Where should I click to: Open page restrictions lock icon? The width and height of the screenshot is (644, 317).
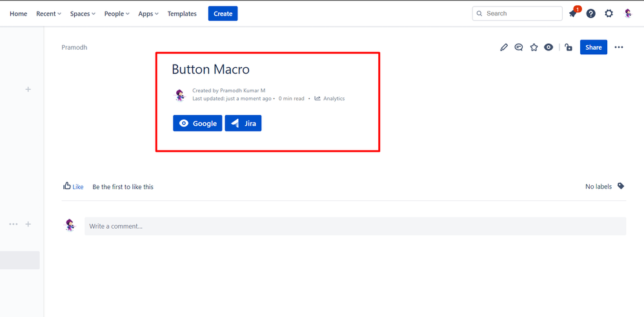click(x=569, y=47)
